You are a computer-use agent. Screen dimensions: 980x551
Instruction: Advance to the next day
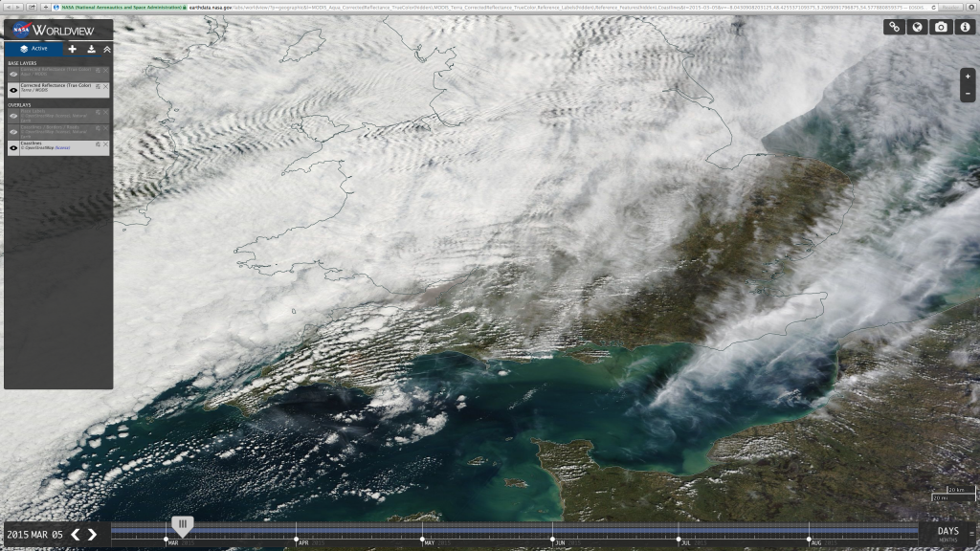[x=92, y=534]
